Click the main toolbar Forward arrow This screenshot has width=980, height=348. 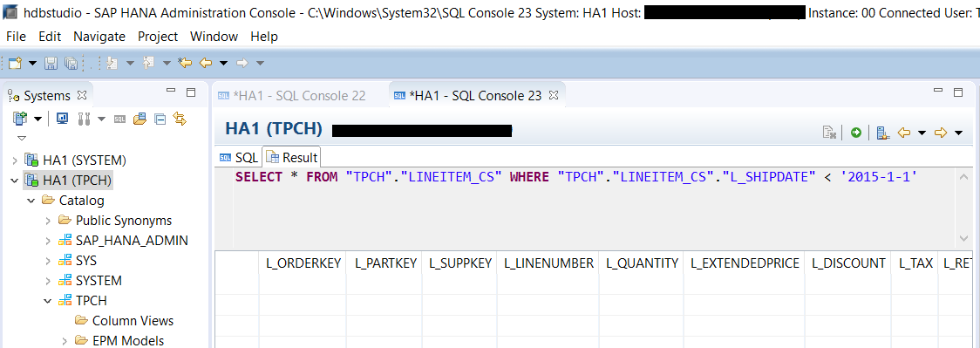coord(242,63)
